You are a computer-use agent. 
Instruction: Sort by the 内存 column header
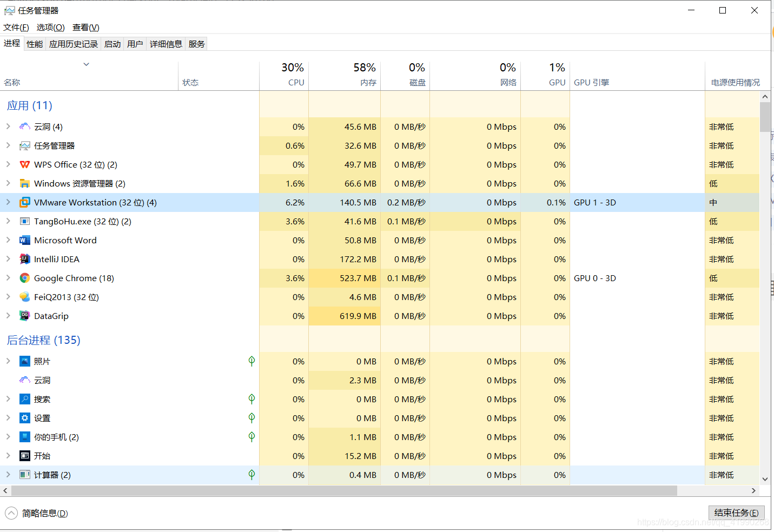pyautogui.click(x=345, y=76)
